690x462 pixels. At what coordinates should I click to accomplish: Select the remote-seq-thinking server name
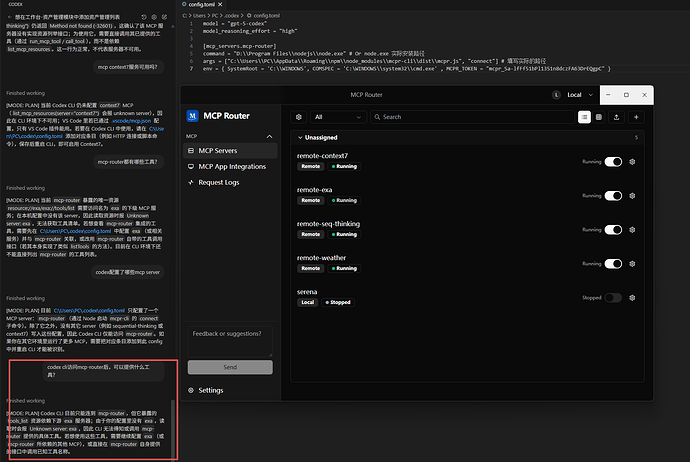[328, 224]
